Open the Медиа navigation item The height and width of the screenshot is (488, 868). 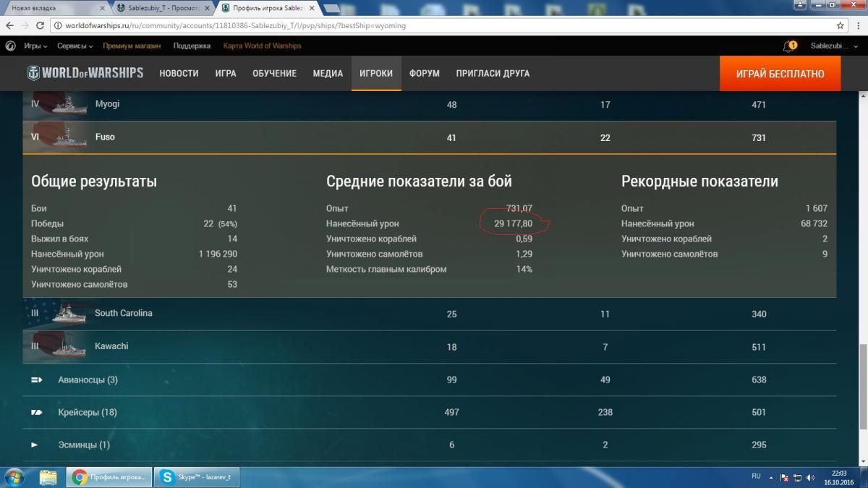click(328, 73)
